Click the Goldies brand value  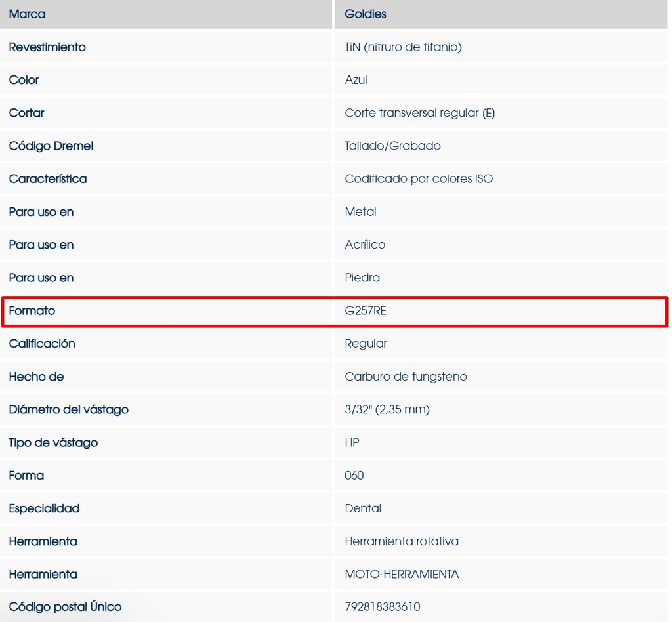(x=366, y=14)
